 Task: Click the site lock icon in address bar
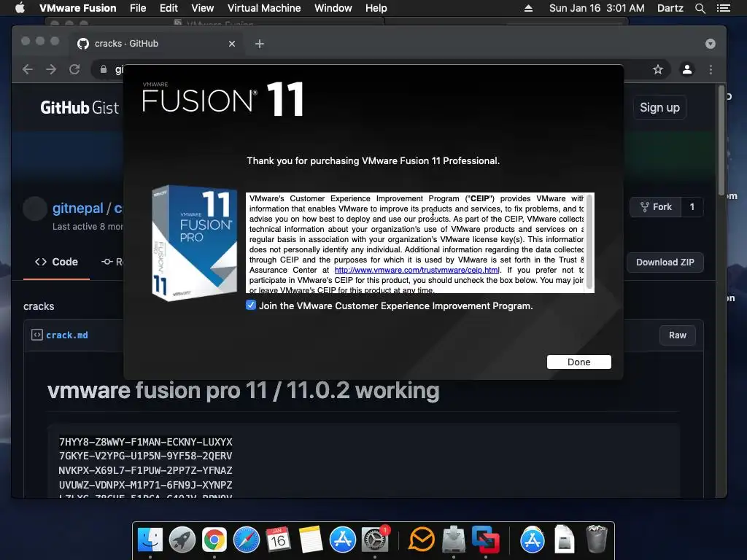tap(104, 69)
